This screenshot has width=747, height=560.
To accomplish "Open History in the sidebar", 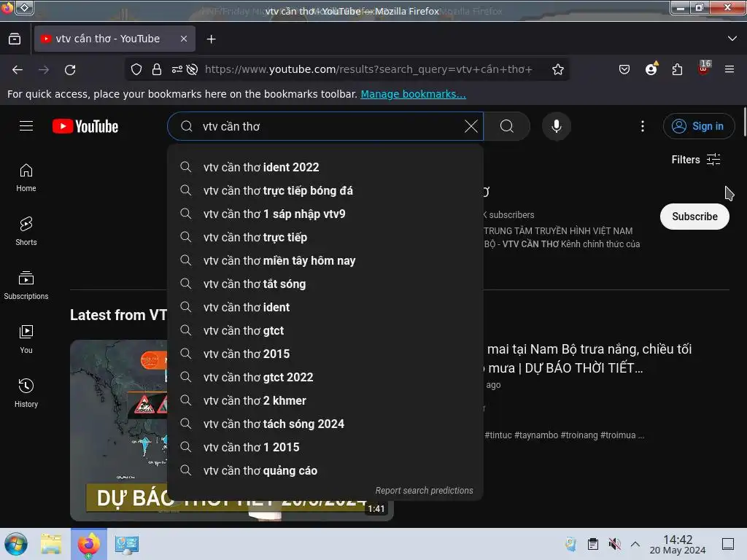I will click(x=26, y=393).
